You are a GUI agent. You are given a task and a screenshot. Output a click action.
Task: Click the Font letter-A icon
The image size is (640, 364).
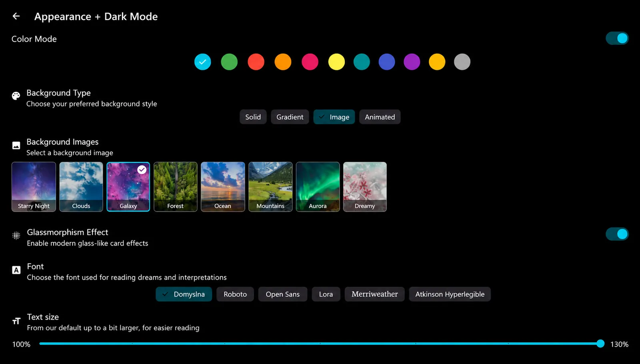coord(16,270)
